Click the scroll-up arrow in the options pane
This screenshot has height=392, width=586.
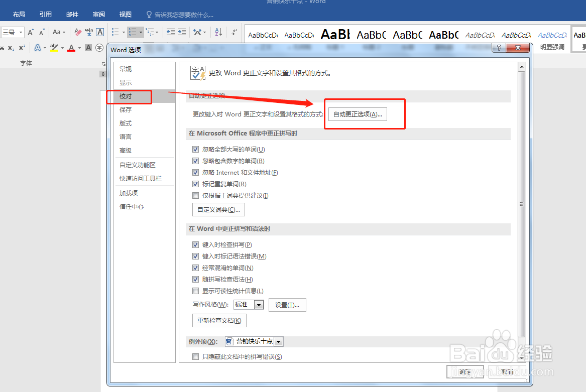(521, 67)
